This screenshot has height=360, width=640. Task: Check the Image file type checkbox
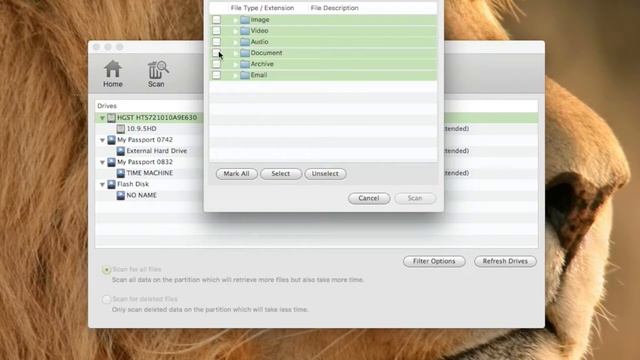tap(216, 20)
